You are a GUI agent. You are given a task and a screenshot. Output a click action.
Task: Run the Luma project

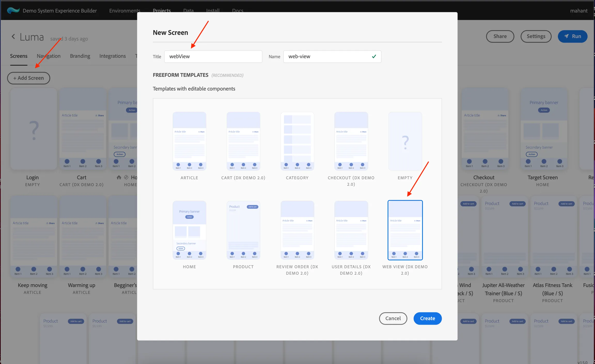coord(573,36)
